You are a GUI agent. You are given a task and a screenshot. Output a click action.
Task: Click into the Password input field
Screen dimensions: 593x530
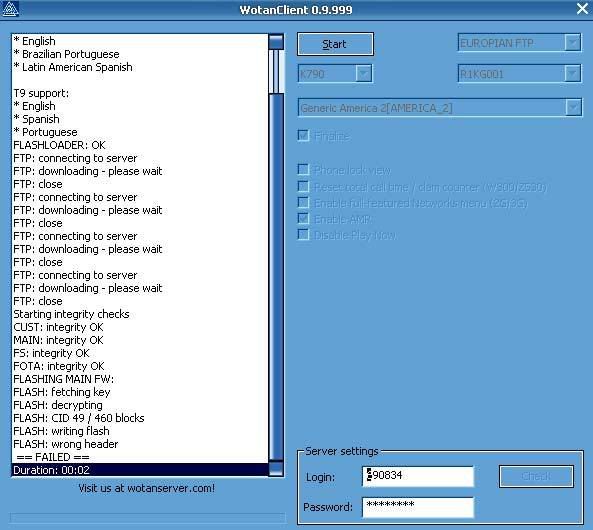(x=418, y=507)
